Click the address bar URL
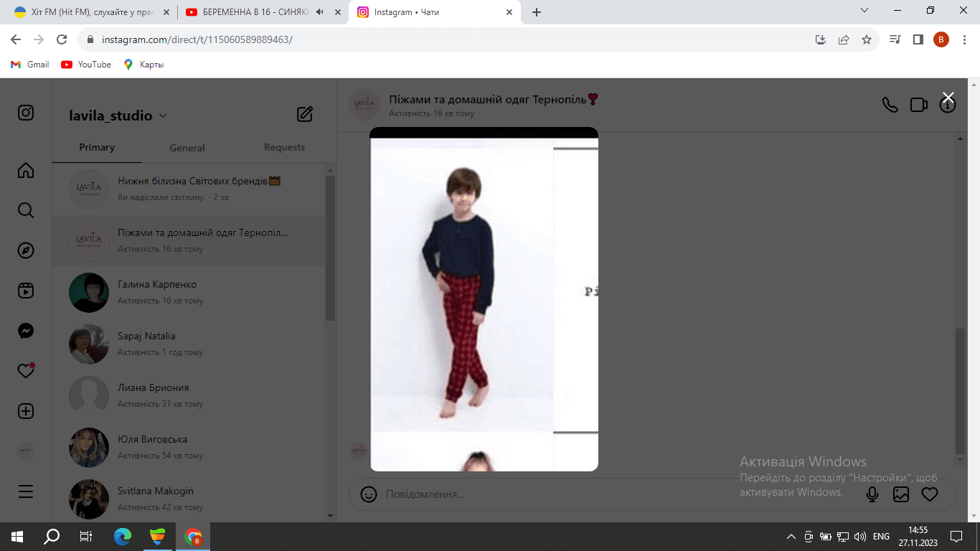Screen dimensions: 980x551 tap(197, 39)
